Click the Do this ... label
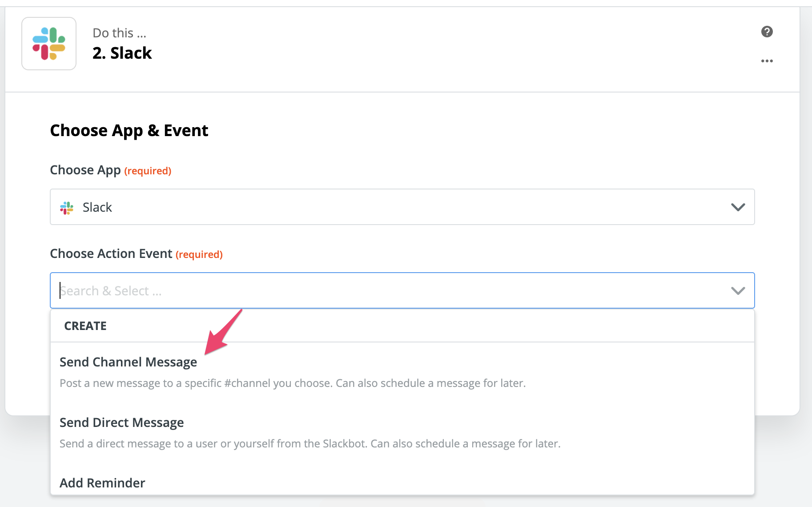 tap(119, 33)
